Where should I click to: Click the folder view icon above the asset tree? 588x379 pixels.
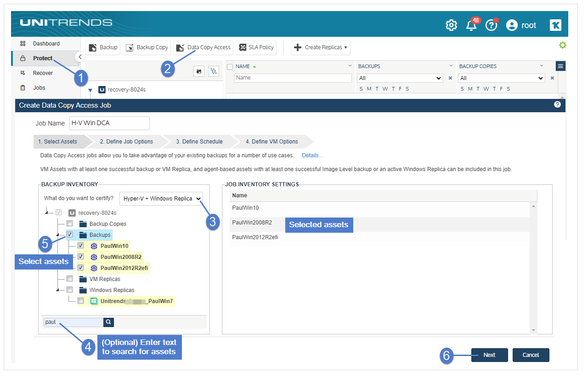pos(199,71)
